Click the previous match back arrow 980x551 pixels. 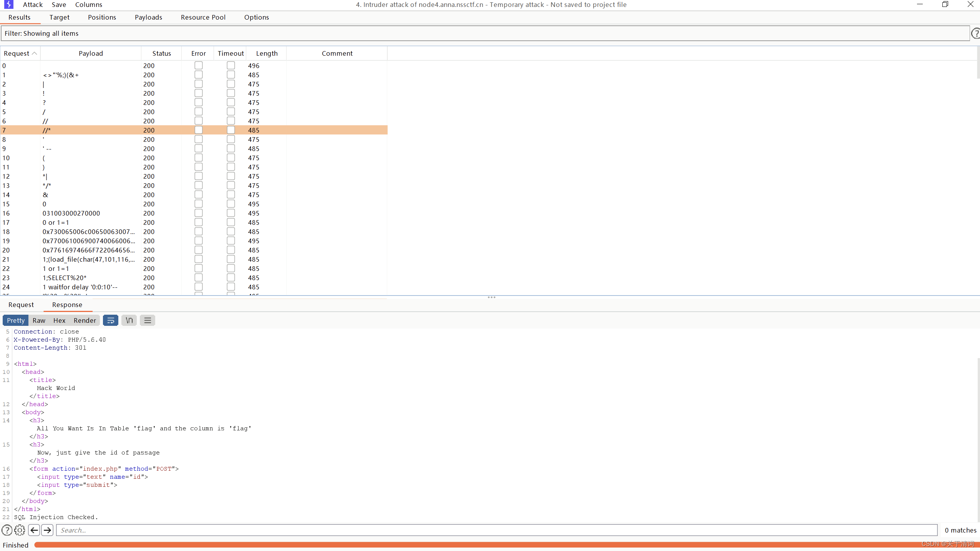pyautogui.click(x=34, y=530)
